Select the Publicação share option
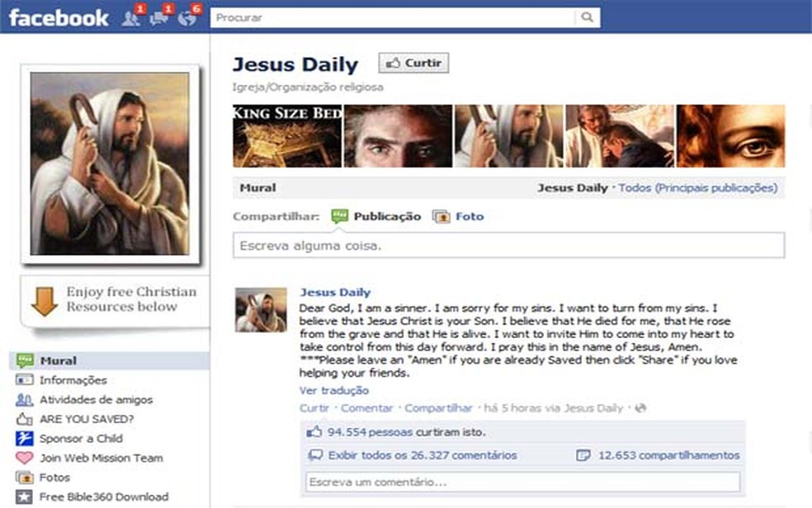Image resolution: width=812 pixels, height=508 pixels. 387,216
